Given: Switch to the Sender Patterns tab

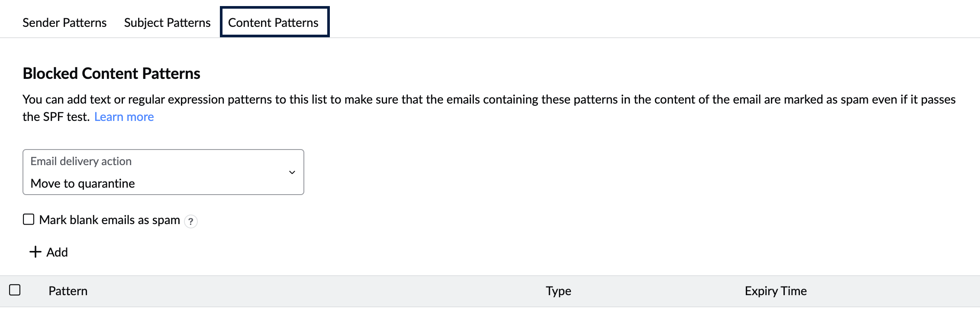Looking at the screenshot, I should 64,23.
